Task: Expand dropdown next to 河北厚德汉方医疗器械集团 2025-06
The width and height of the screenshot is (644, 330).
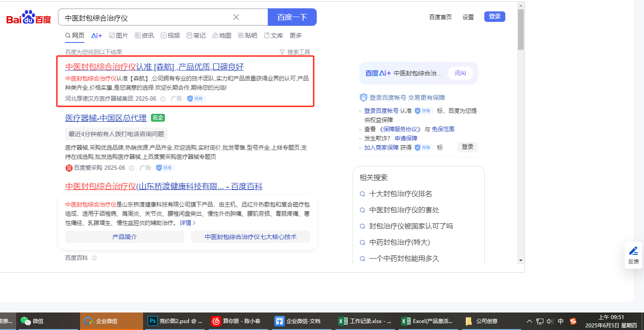Action: click(x=163, y=99)
